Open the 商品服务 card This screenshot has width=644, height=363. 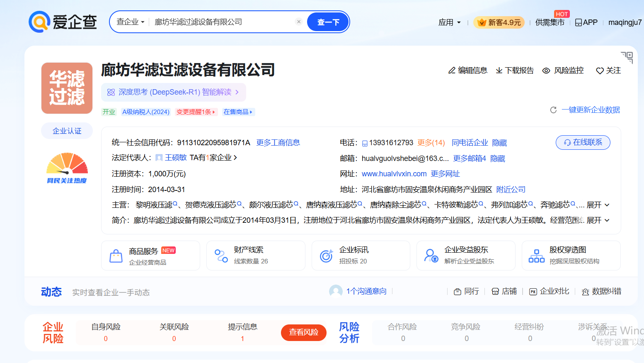tap(150, 256)
